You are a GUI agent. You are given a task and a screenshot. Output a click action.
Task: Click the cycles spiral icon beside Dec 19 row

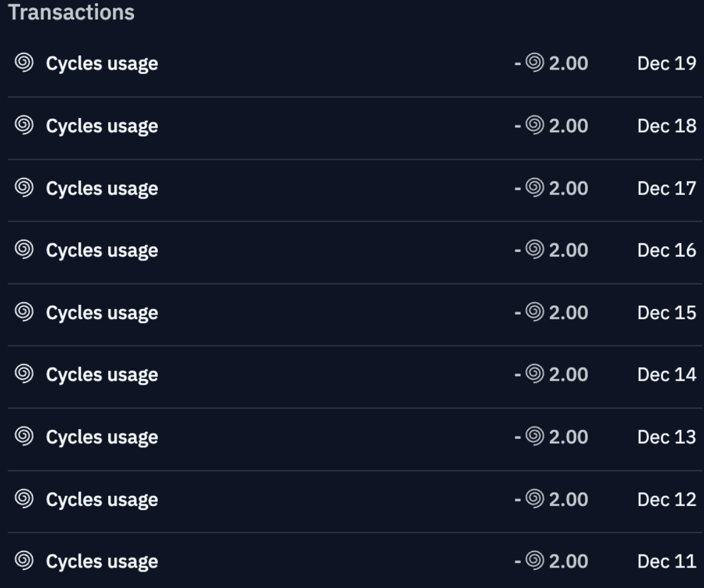(x=24, y=63)
